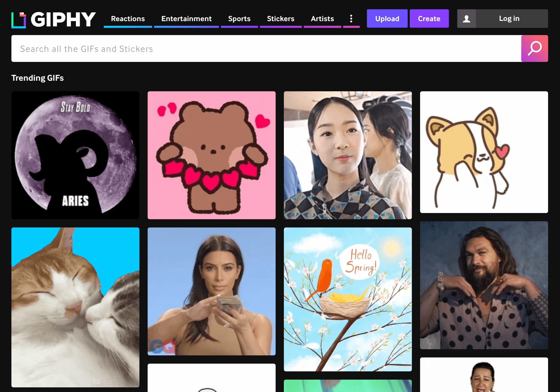Open the Reactions category tab
The image size is (560, 392).
click(x=128, y=18)
